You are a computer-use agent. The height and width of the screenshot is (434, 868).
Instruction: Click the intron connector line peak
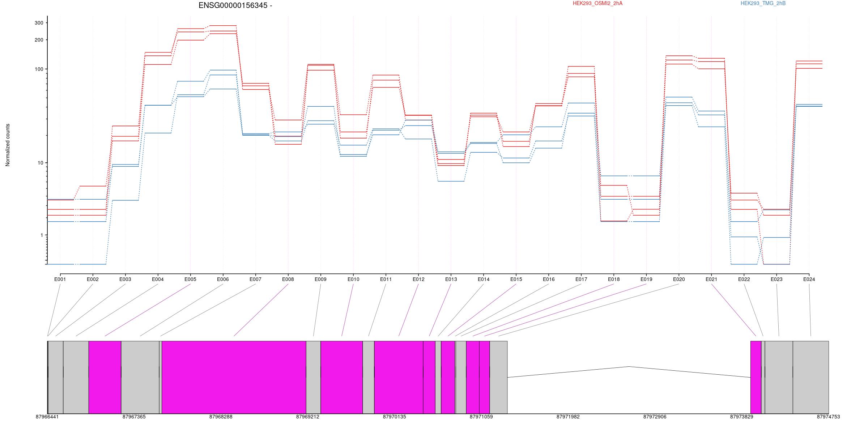coord(629,366)
